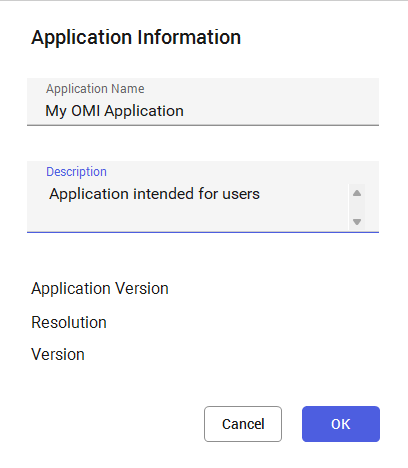Image resolution: width=408 pixels, height=468 pixels.
Task: Click the word users in the description
Action: (x=241, y=194)
